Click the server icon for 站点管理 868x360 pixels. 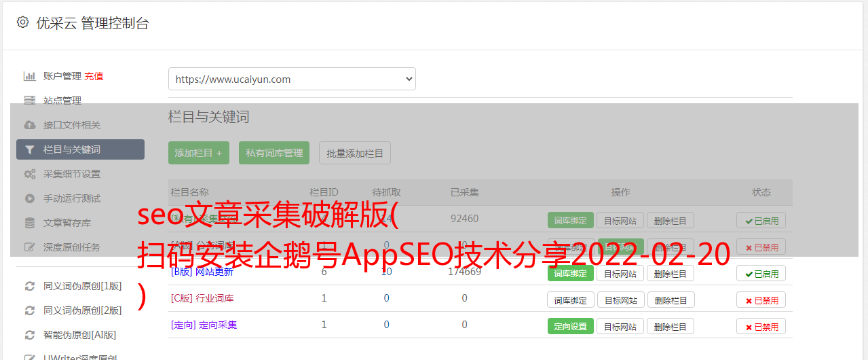pos(30,101)
